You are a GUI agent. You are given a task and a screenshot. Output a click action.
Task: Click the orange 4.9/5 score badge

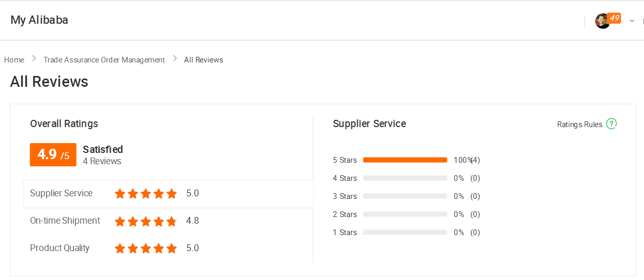53,154
